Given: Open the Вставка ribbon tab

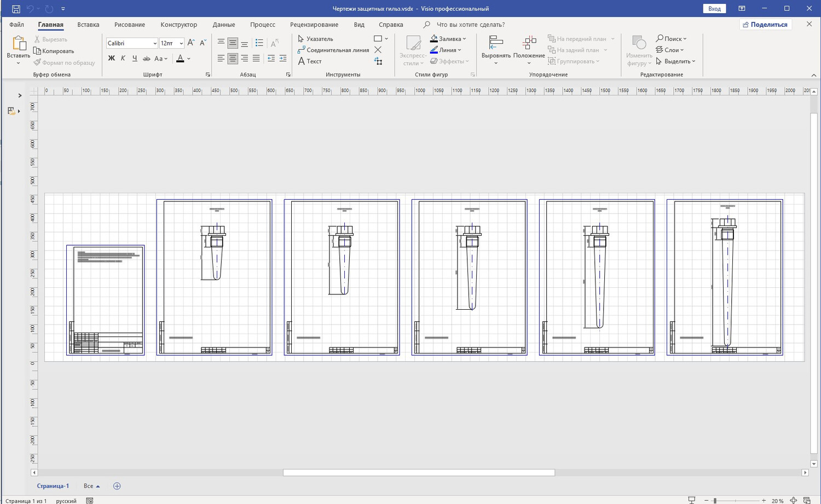Looking at the screenshot, I should pos(88,25).
